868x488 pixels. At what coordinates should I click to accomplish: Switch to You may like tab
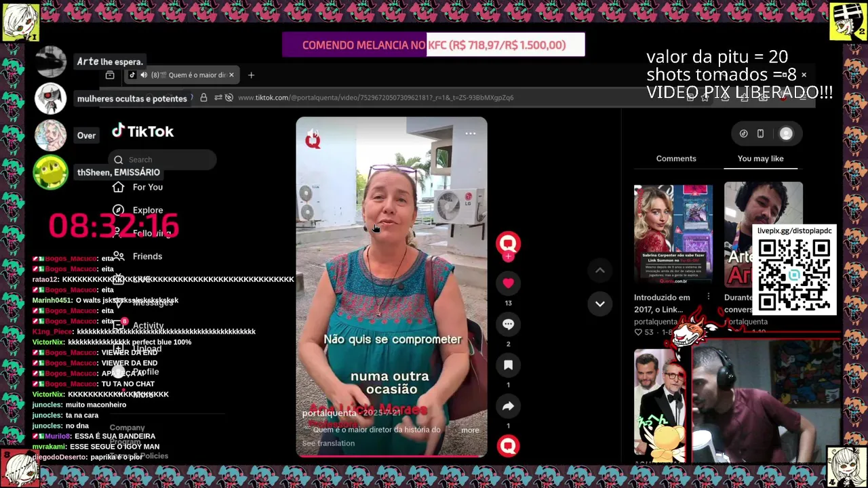click(x=760, y=159)
